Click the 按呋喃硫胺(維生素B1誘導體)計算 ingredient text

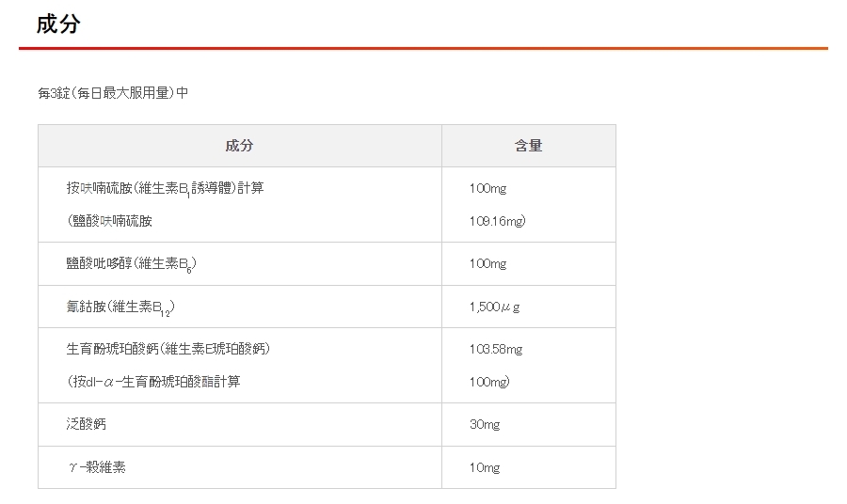[x=165, y=188]
